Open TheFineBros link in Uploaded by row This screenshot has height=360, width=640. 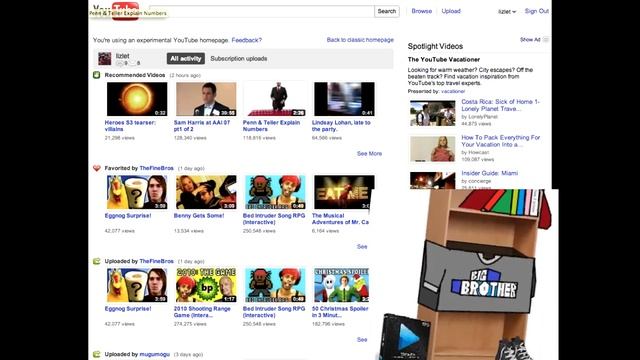pos(157,261)
